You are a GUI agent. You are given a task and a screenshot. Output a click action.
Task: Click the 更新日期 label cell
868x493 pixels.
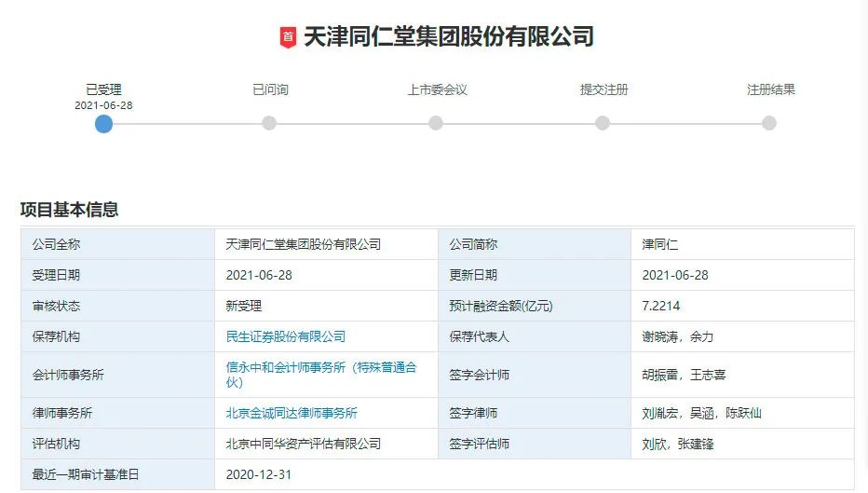(535, 275)
